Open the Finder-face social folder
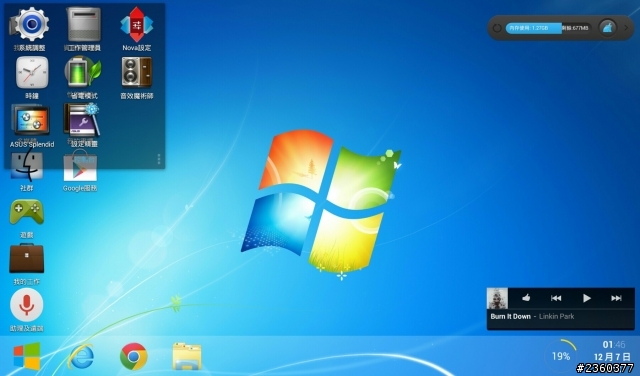The image size is (640, 376). pos(27,164)
